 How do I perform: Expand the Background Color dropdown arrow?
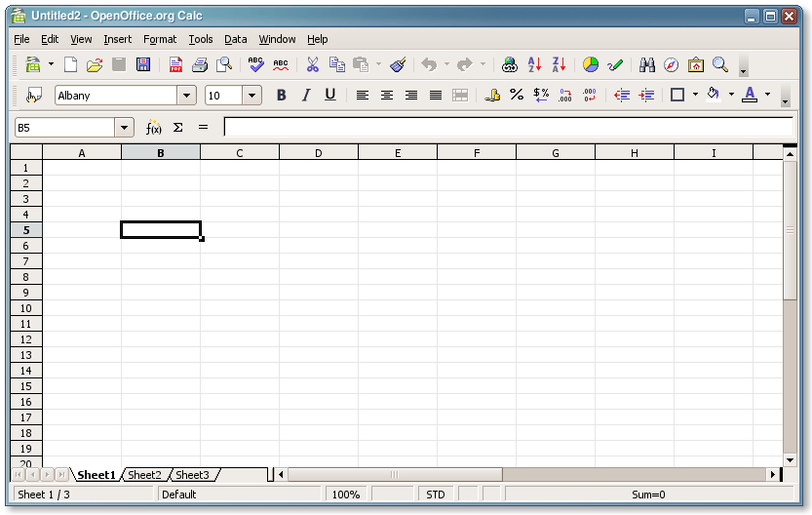pyautogui.click(x=731, y=95)
